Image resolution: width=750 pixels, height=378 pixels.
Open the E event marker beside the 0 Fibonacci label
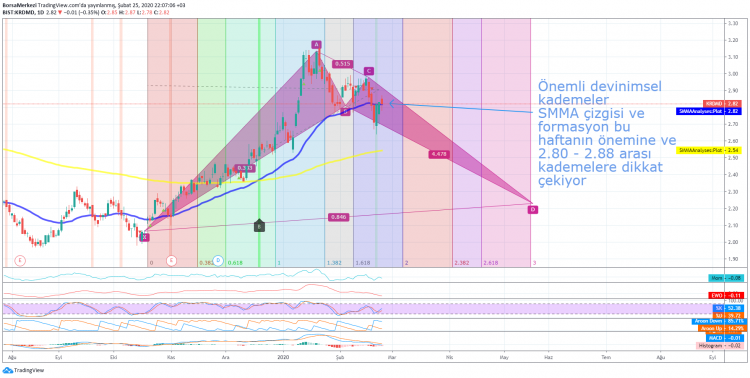pos(171,260)
